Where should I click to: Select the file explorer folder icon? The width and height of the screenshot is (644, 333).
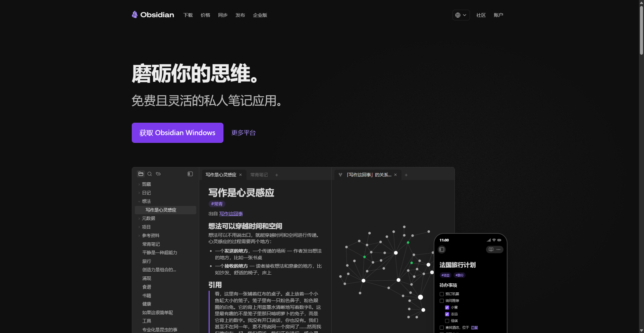141,174
